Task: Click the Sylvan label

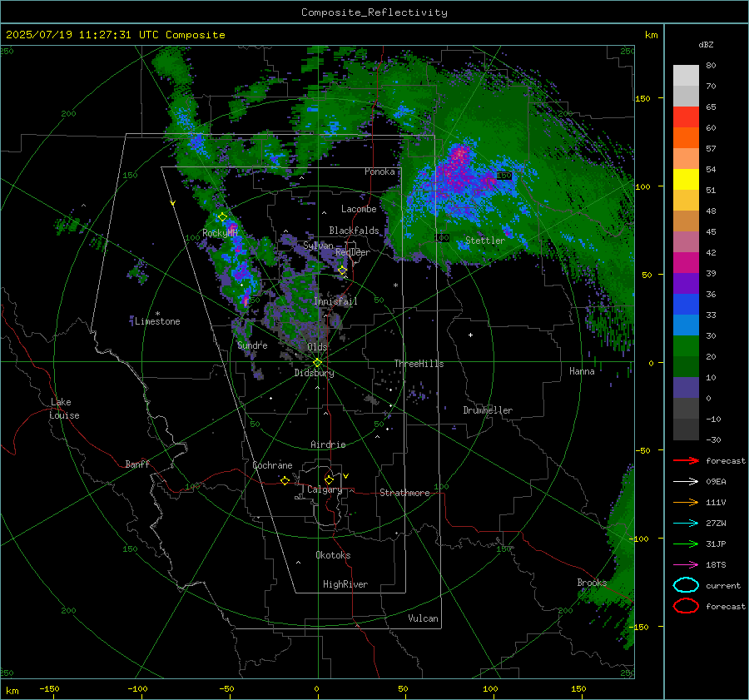Action: [318, 246]
